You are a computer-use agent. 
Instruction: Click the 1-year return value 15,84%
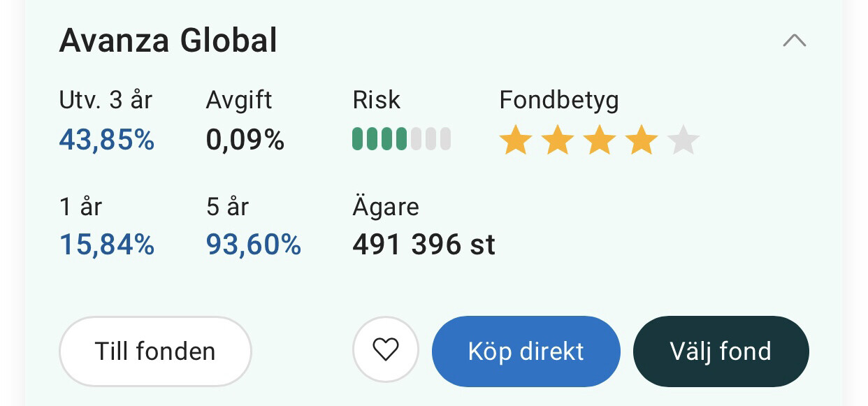click(x=107, y=245)
